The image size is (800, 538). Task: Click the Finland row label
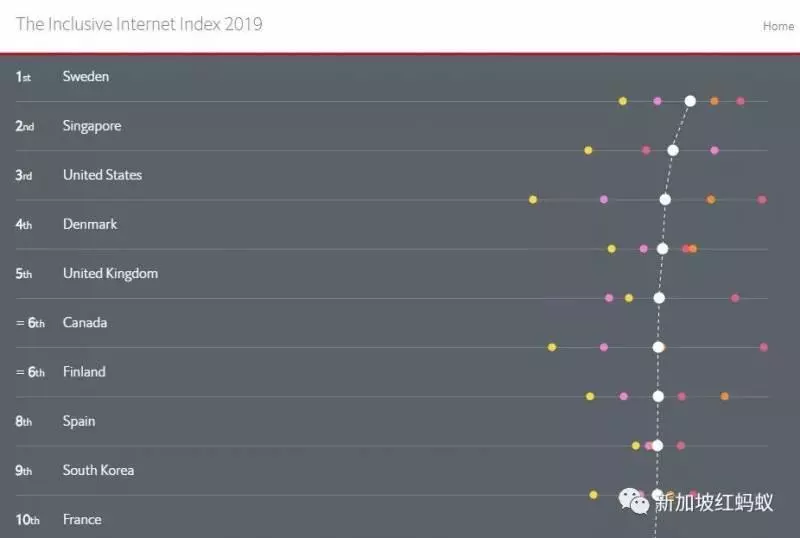pyautogui.click(x=84, y=372)
